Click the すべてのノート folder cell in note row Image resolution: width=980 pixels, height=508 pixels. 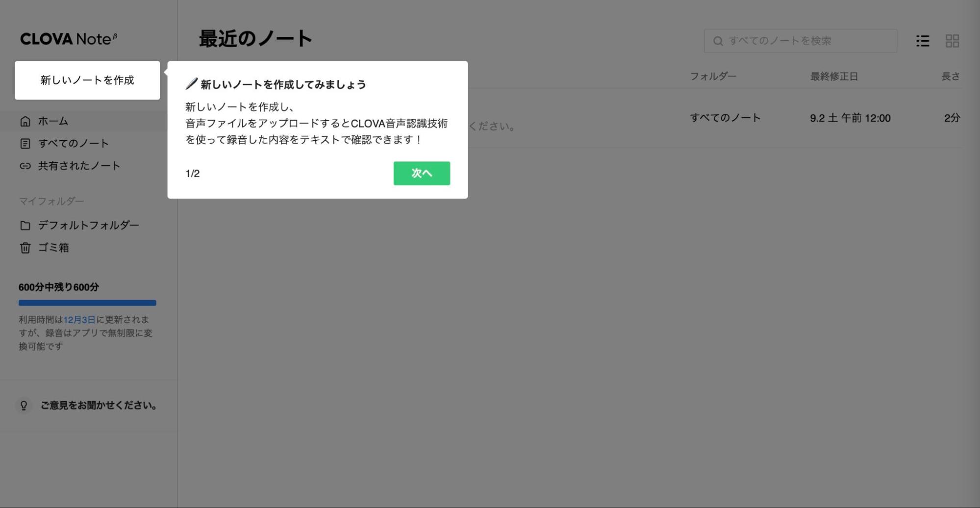[725, 118]
